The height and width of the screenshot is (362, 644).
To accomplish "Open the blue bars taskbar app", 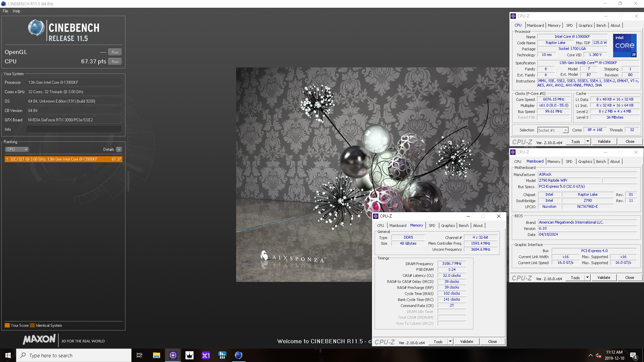I will click(222, 355).
